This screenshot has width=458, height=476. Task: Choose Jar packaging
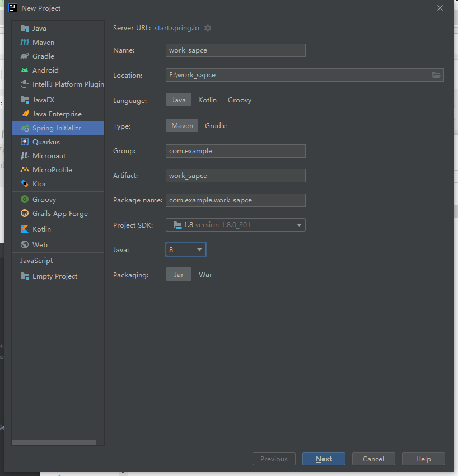click(179, 275)
